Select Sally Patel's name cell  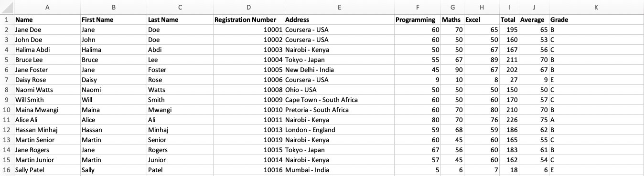tap(47, 170)
